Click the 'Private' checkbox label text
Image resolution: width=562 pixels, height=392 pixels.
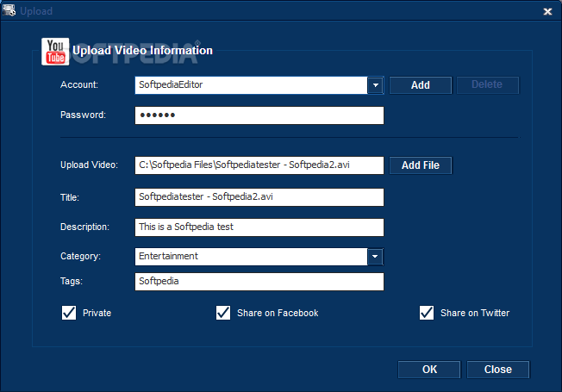[x=97, y=313]
